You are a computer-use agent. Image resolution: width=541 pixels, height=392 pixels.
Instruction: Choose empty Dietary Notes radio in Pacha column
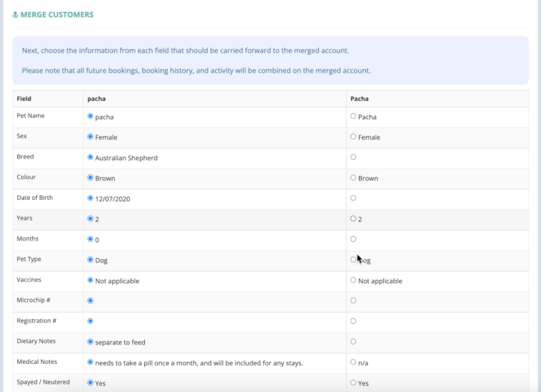[353, 341]
